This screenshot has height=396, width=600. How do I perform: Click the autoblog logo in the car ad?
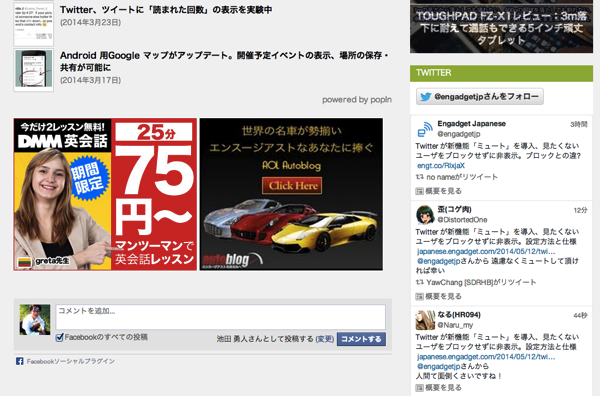pyautogui.click(x=232, y=260)
